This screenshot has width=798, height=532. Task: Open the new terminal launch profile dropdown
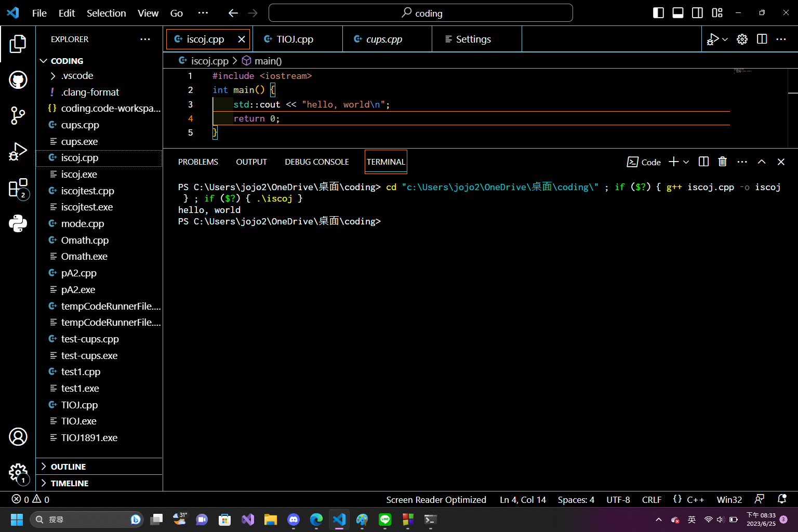pyautogui.click(x=686, y=162)
